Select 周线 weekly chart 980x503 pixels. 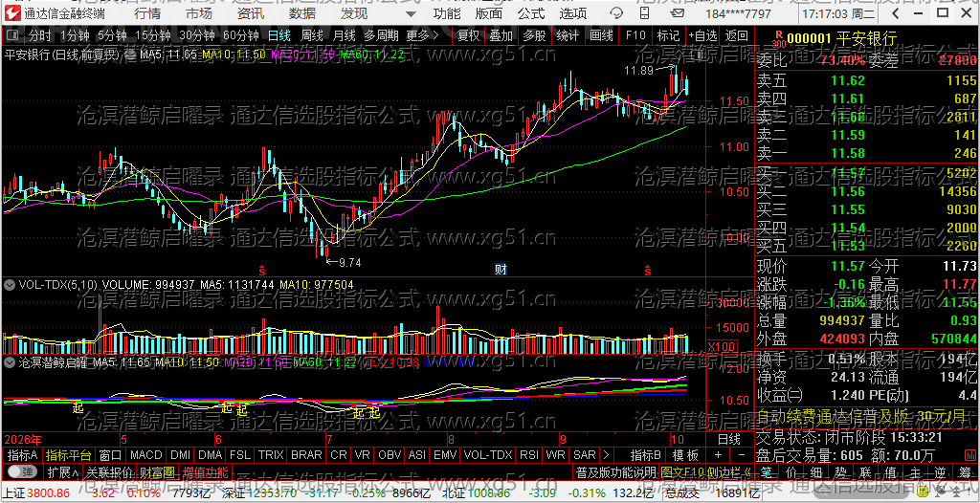(311, 36)
